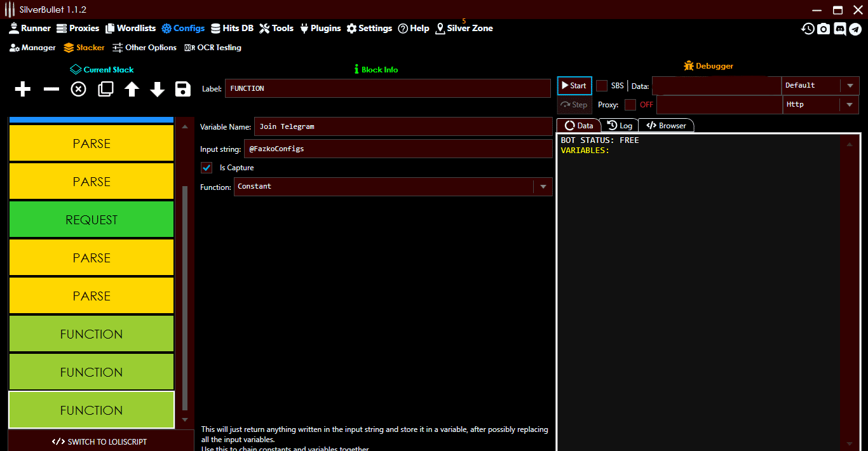Save the config using the disk icon

[182, 89]
